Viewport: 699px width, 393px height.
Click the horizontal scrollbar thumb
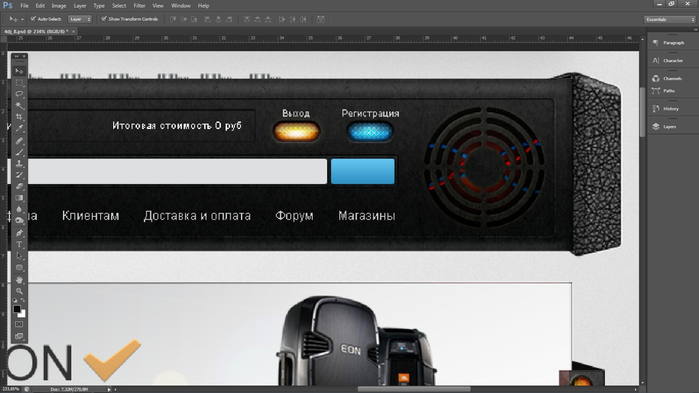[414, 389]
